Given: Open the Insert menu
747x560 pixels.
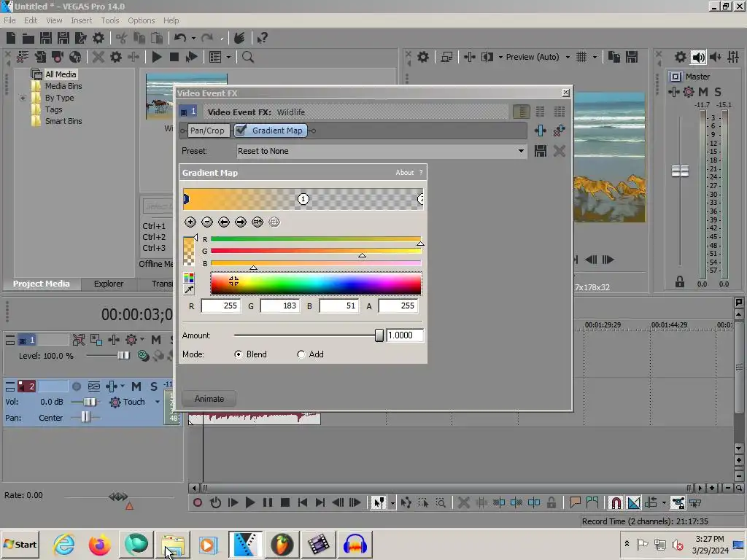Looking at the screenshot, I should [82, 20].
